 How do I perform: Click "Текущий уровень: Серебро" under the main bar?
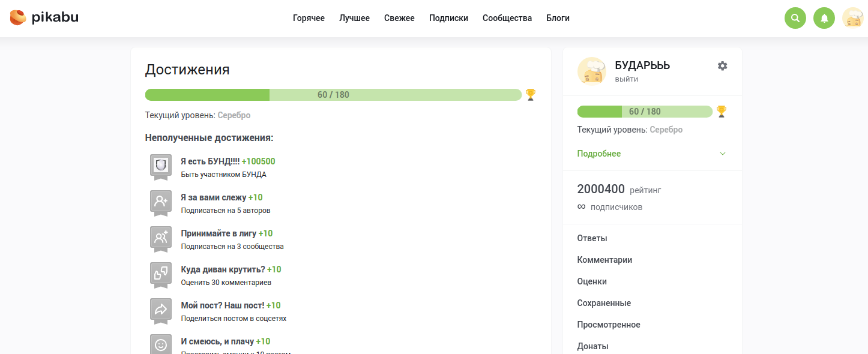[198, 115]
